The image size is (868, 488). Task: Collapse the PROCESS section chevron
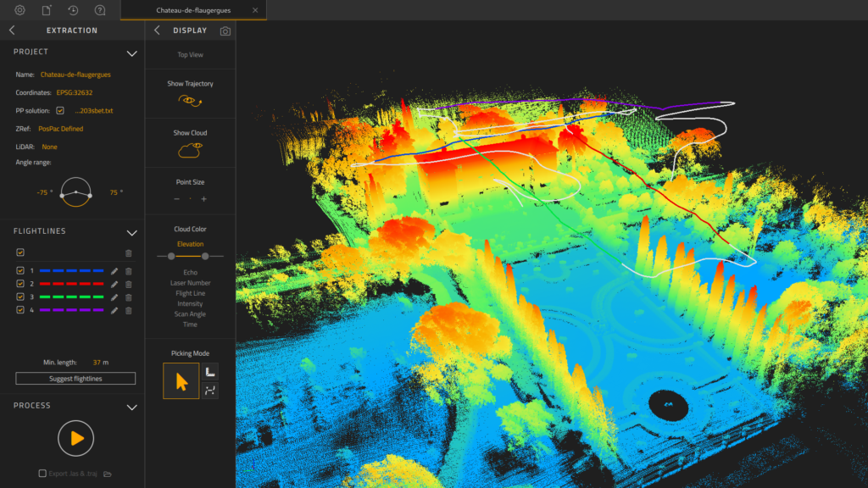pos(131,407)
